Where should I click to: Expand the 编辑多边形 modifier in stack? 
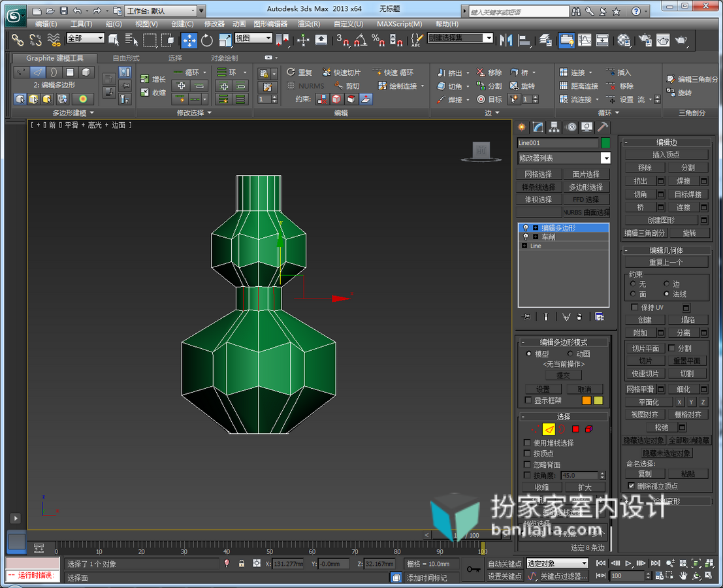pyautogui.click(x=536, y=228)
